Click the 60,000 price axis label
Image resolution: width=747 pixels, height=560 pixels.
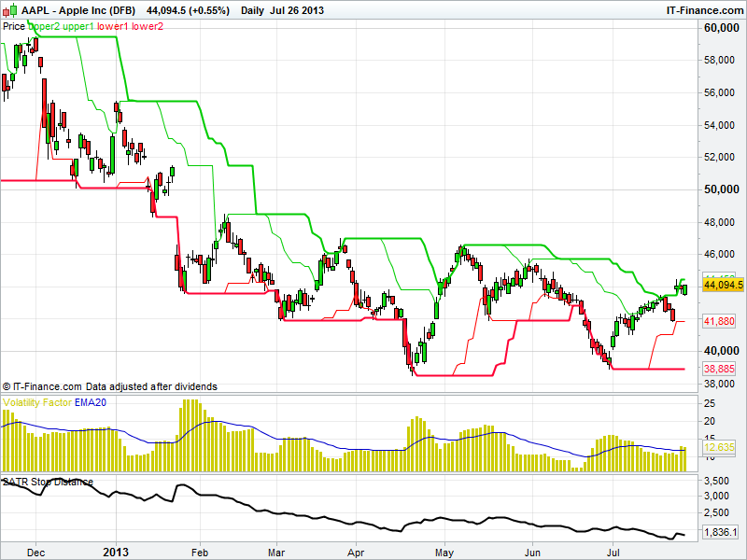coord(721,28)
